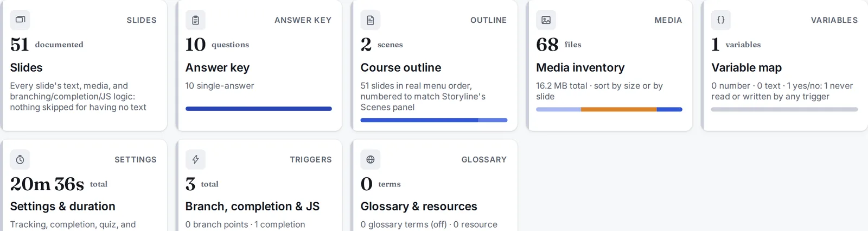The image size is (868, 231).
Task: Click the Outline document icon
Action: (371, 20)
